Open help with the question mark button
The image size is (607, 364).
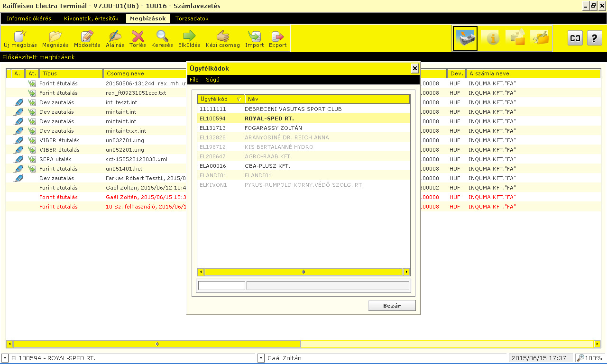594,38
